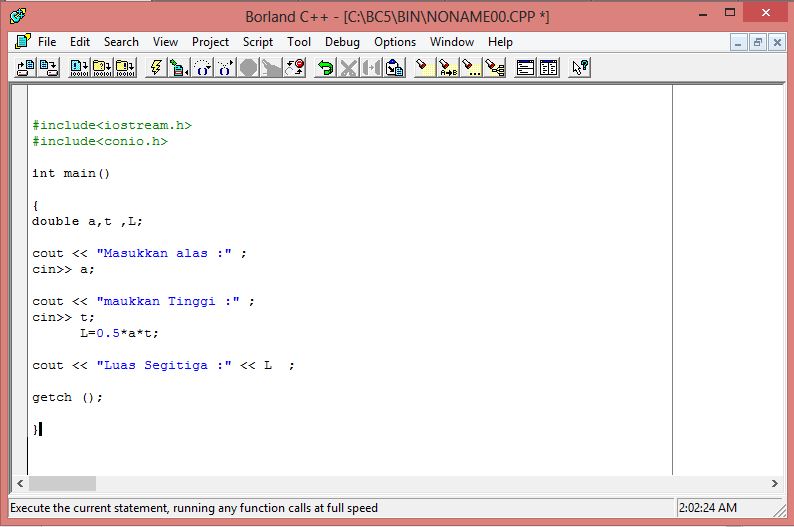Click the Cascade windows toolbar icon
Image resolution: width=794 pixels, height=527 pixels.
pos(525,67)
